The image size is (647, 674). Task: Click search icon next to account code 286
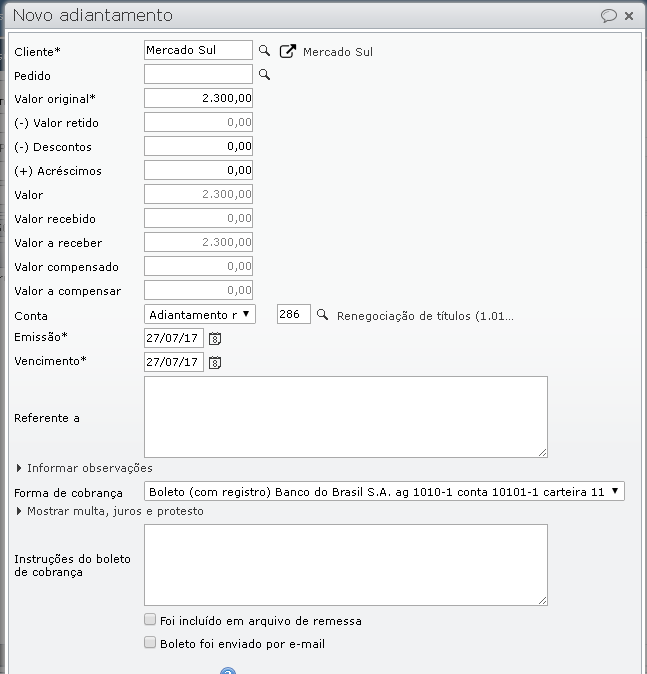[322, 315]
